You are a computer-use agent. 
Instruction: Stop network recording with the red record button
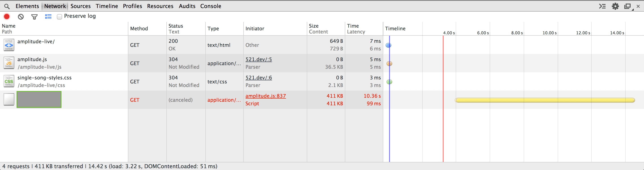7,17
